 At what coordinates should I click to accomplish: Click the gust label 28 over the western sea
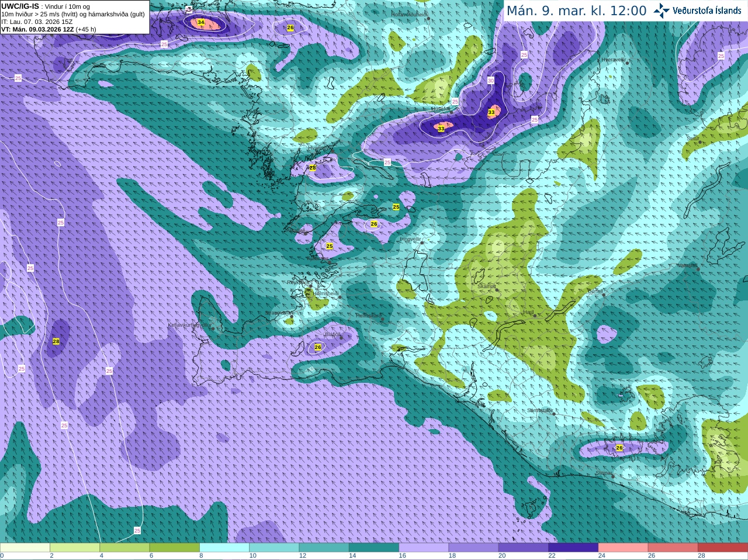(56, 341)
